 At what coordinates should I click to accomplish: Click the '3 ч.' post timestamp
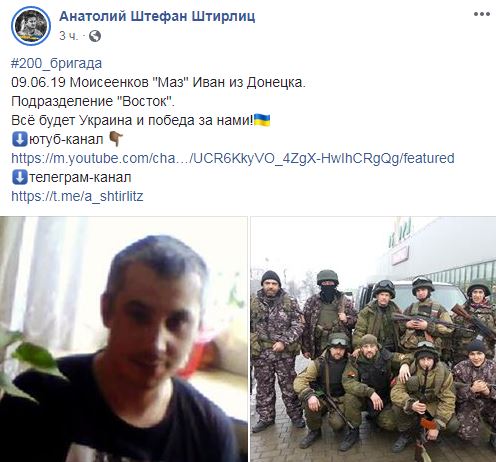(x=68, y=36)
